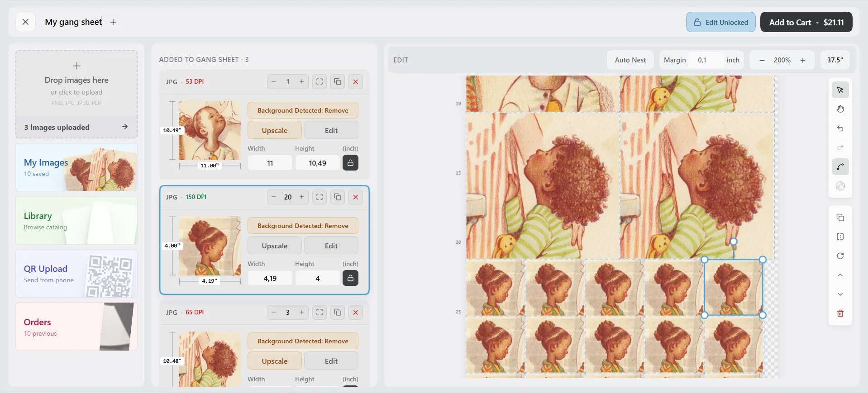
Task: Increase quantity of the 150 DPI image
Action: (x=302, y=197)
